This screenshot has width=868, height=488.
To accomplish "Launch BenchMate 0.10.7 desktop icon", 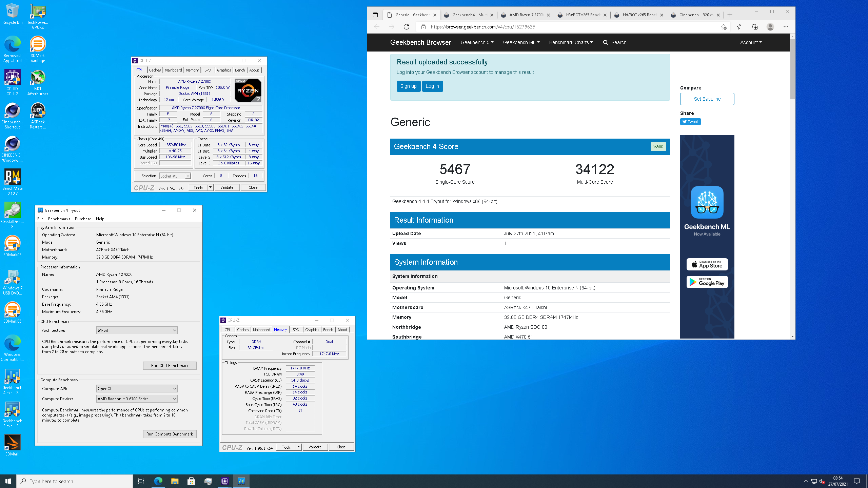I will (x=12, y=182).
